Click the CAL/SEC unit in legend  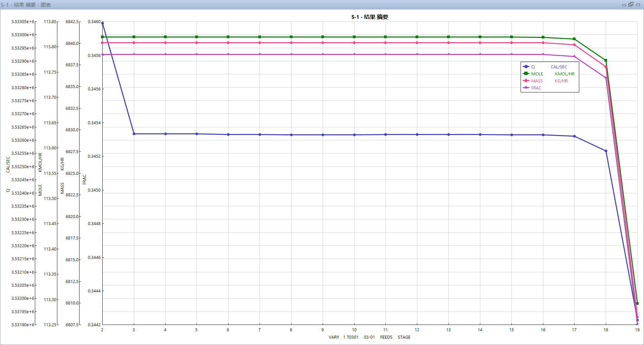tap(559, 67)
